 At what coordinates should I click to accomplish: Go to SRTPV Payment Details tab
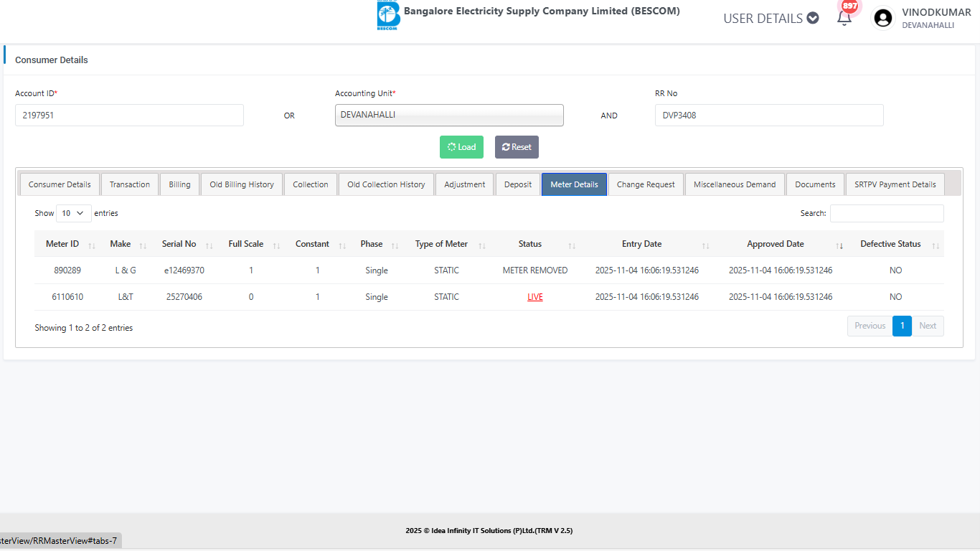pos(895,184)
